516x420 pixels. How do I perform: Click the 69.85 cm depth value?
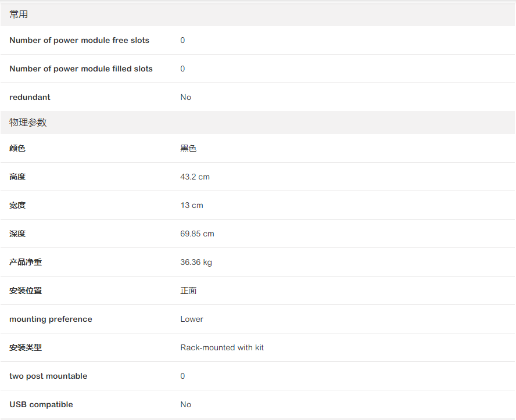pos(197,234)
